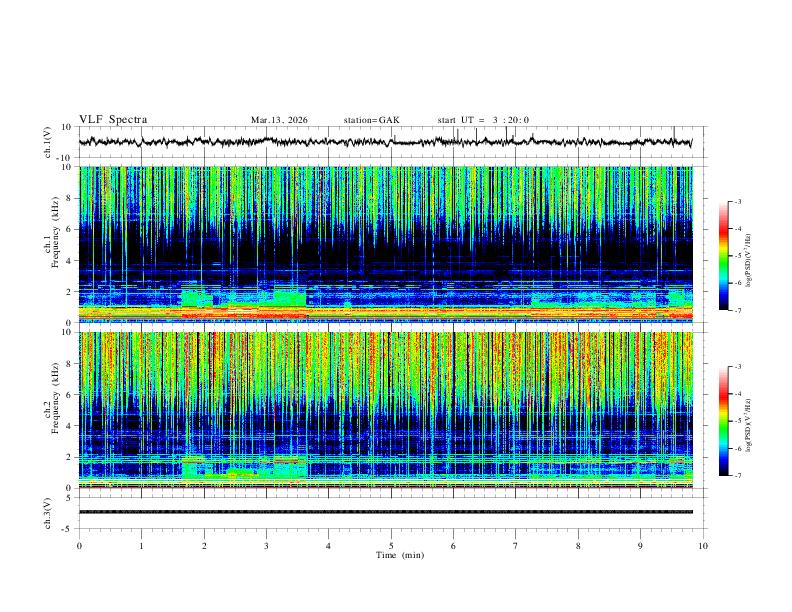
Task: Click the ch.2 spectrogram panel
Action: [x=385, y=410]
